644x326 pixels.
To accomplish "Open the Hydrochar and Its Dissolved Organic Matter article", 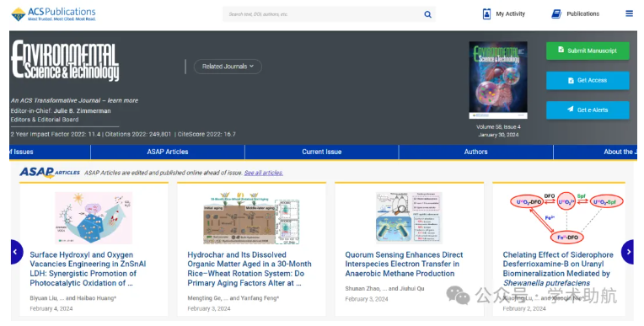I will (x=250, y=269).
